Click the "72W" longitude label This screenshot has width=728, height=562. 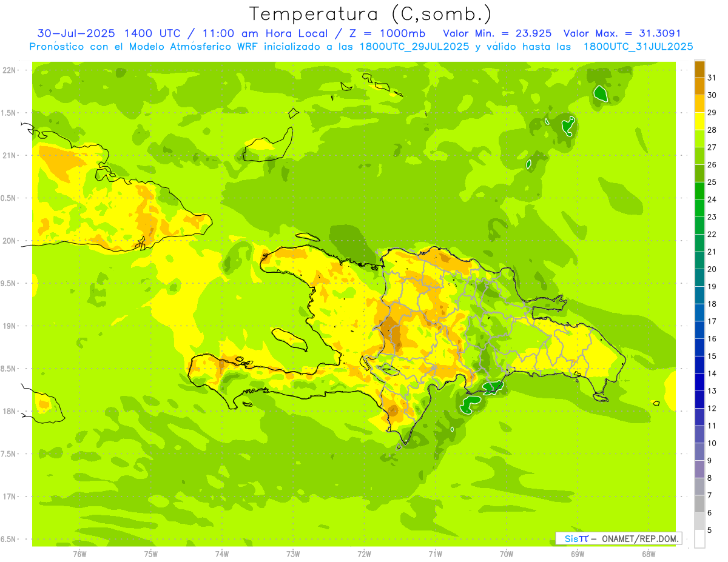[x=364, y=554]
